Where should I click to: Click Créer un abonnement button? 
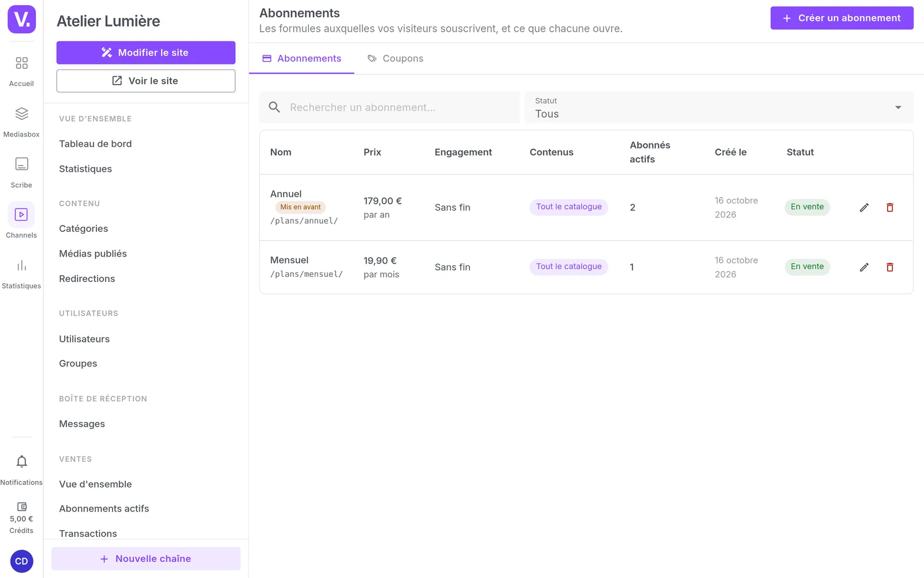point(841,18)
